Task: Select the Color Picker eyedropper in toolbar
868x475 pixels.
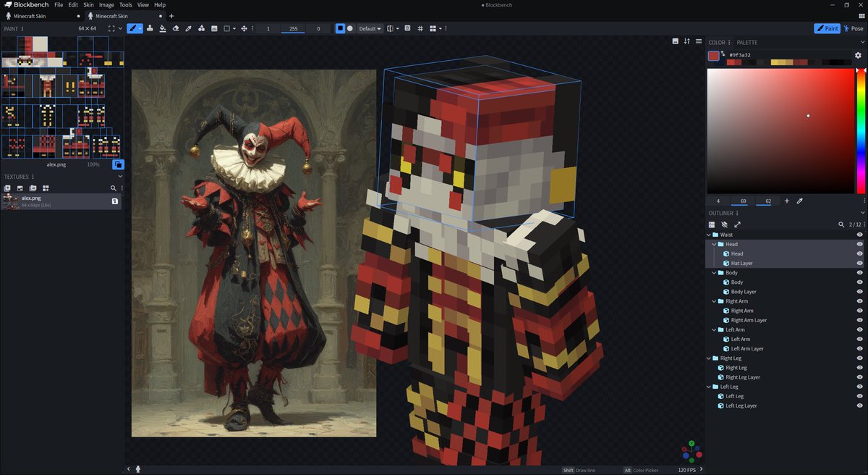Action: pyautogui.click(x=188, y=28)
